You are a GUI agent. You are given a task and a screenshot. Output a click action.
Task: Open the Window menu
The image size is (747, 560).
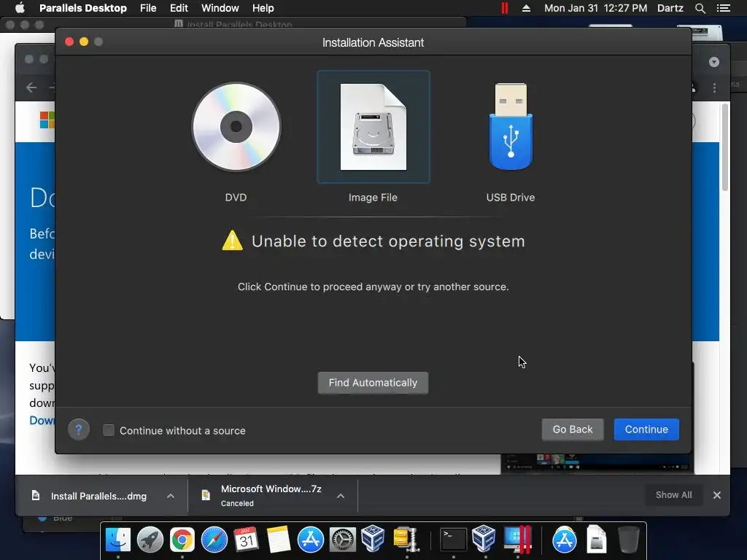220,8
